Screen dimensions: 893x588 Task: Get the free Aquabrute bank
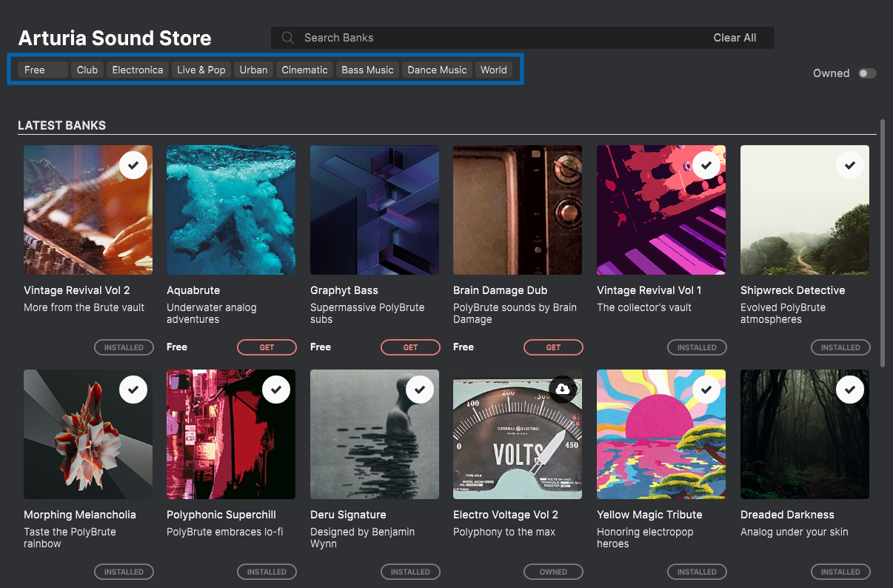[x=267, y=347]
